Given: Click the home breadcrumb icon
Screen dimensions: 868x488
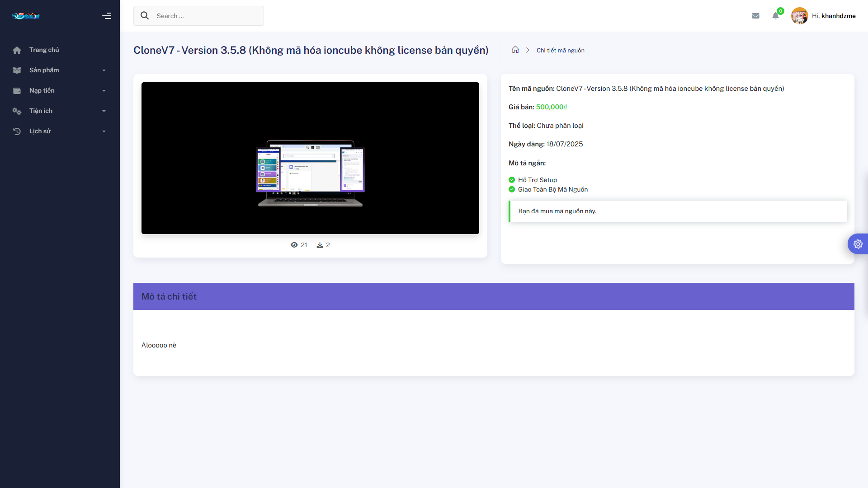Looking at the screenshot, I should click(x=515, y=50).
